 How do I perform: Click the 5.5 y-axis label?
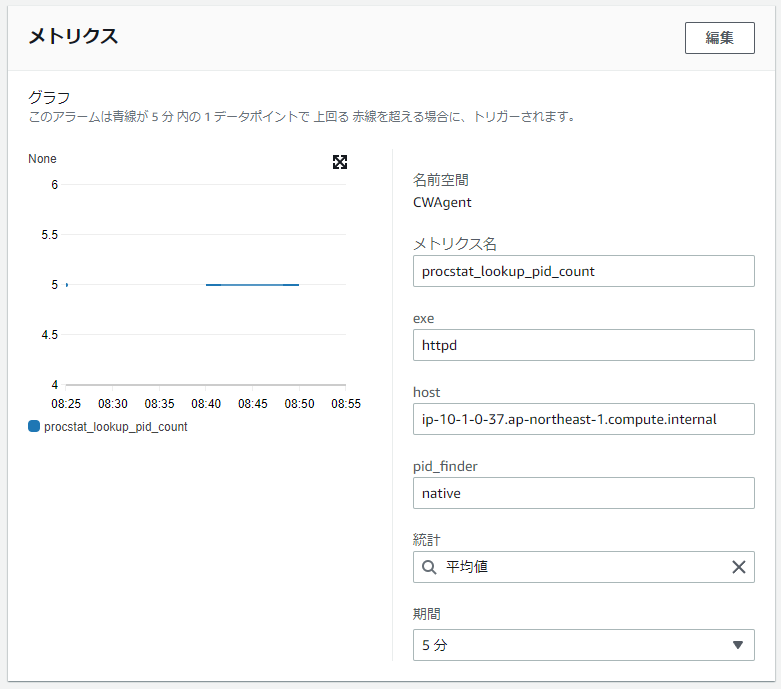[49, 235]
